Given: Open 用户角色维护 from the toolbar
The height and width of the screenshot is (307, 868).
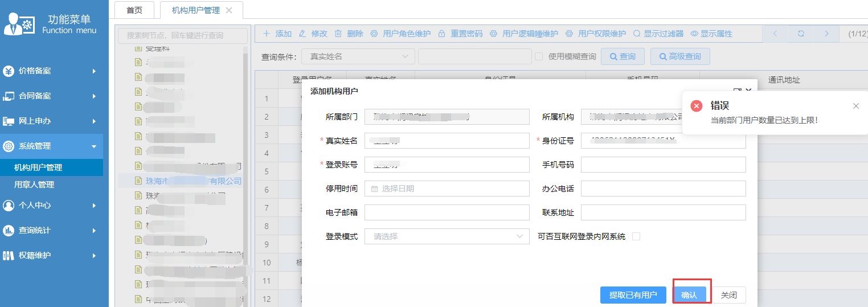Looking at the screenshot, I should click(400, 34).
